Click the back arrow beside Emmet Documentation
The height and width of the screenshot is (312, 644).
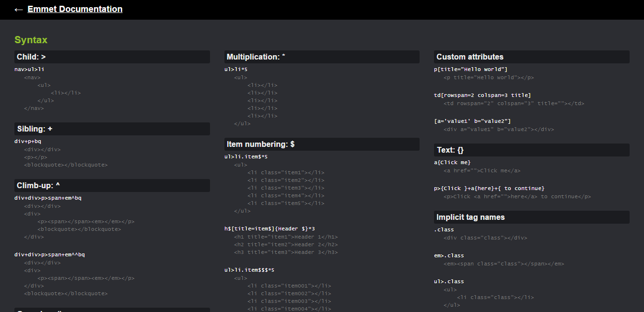(18, 10)
